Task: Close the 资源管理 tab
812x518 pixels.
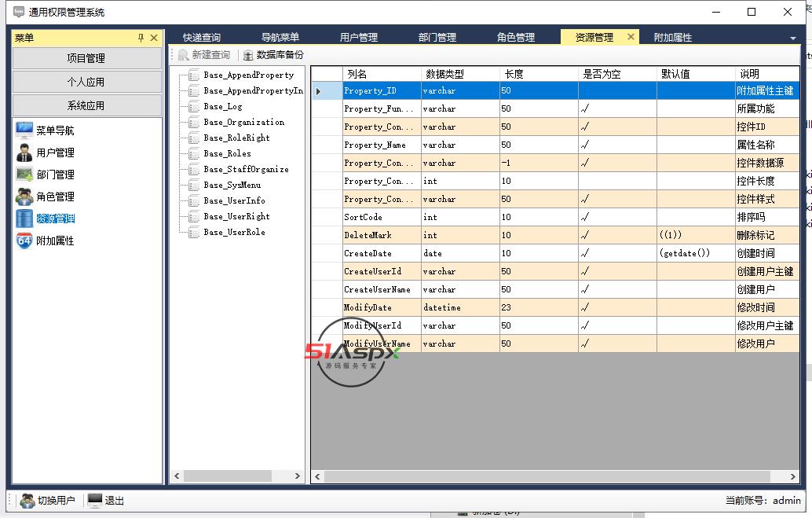Action: point(631,36)
